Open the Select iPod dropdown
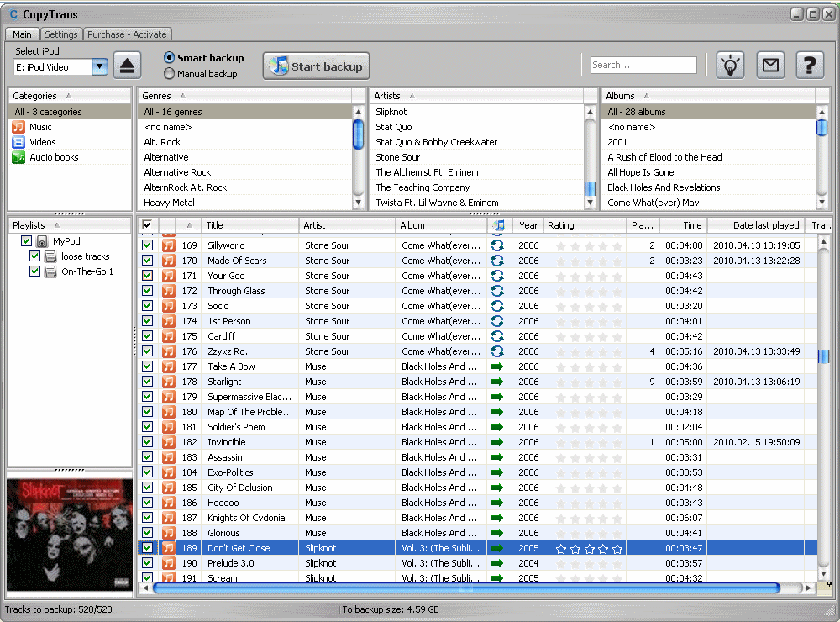This screenshot has height=622, width=840. coord(100,67)
